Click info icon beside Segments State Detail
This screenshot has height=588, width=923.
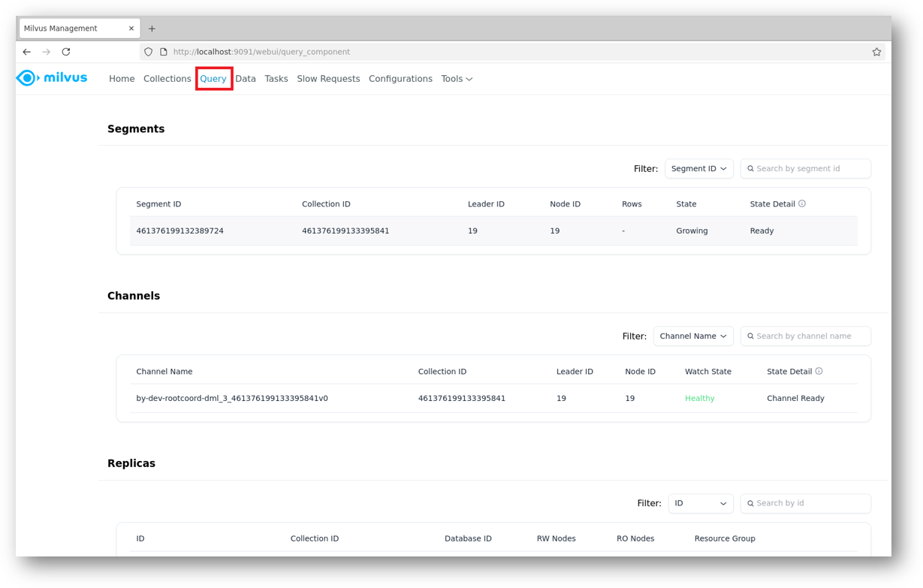pos(802,204)
